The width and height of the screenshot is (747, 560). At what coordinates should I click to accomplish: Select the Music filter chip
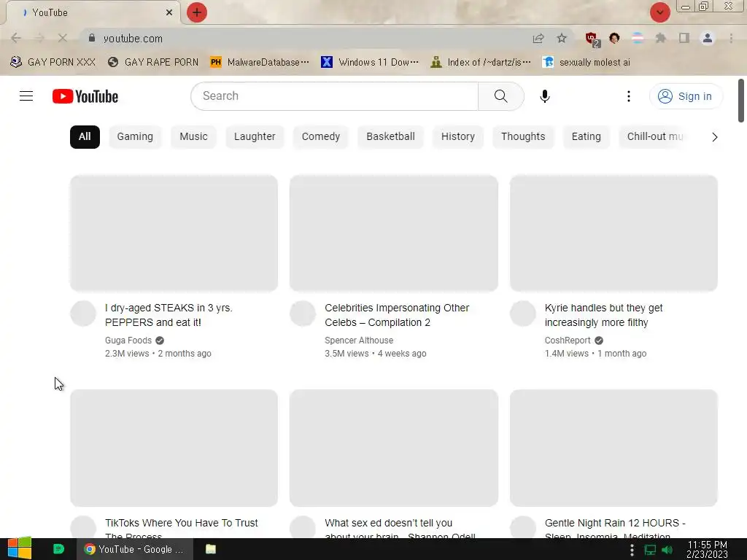coord(193,136)
